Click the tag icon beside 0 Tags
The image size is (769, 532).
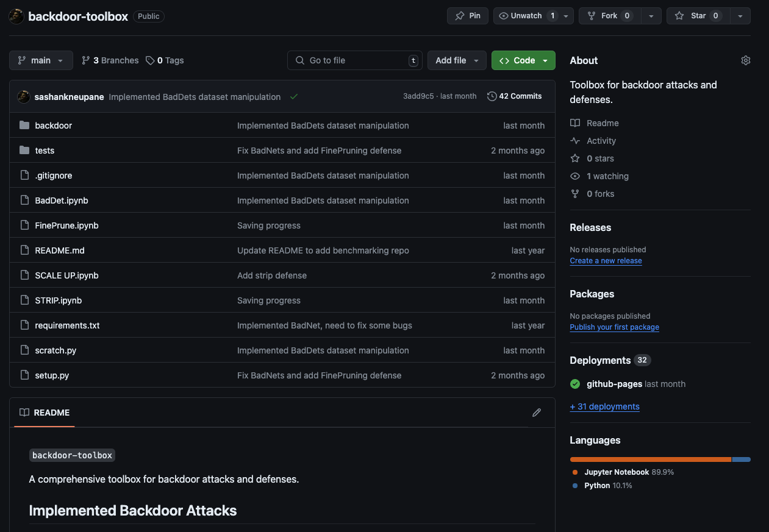(x=150, y=60)
